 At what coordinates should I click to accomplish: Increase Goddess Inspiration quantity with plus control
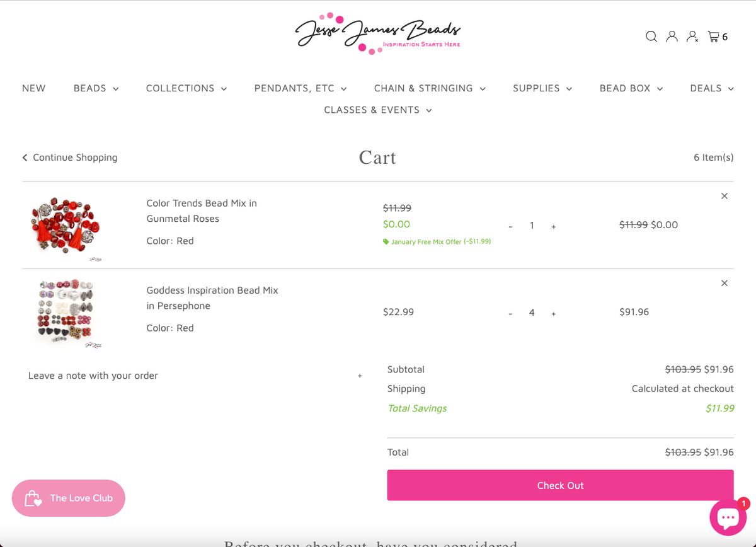click(x=553, y=313)
